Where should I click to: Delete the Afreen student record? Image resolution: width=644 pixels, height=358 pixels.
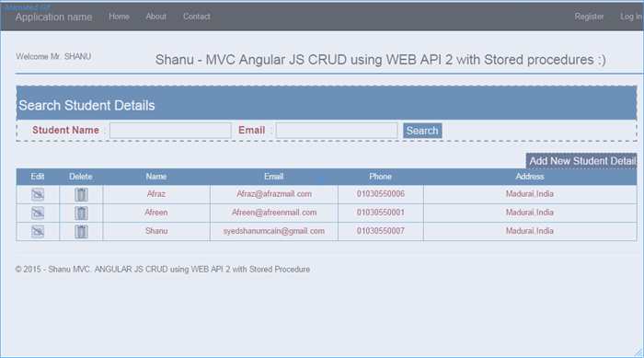(x=81, y=213)
